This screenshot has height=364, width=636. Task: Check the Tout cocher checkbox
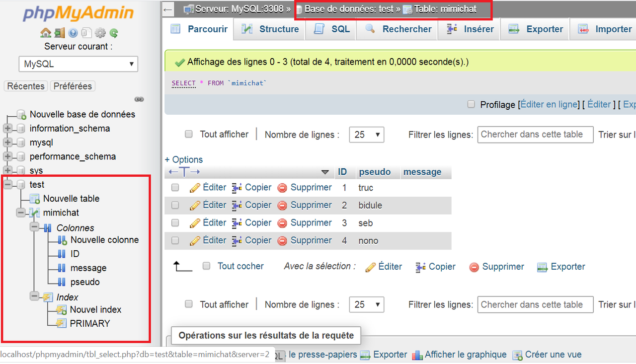[x=206, y=266]
